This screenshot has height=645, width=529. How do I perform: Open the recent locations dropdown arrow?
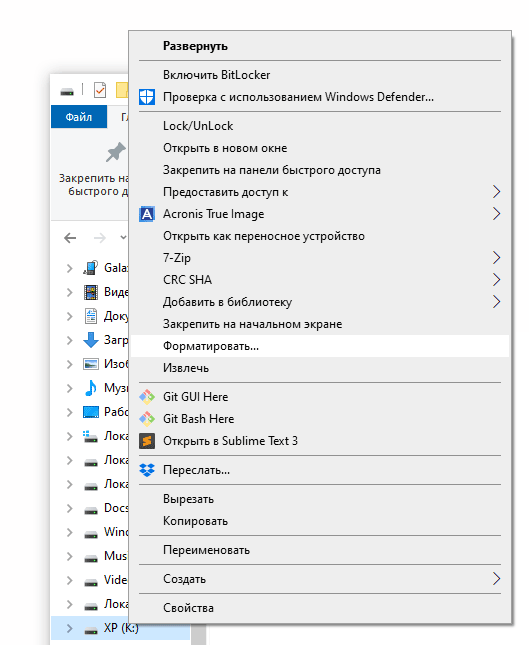tap(123, 237)
